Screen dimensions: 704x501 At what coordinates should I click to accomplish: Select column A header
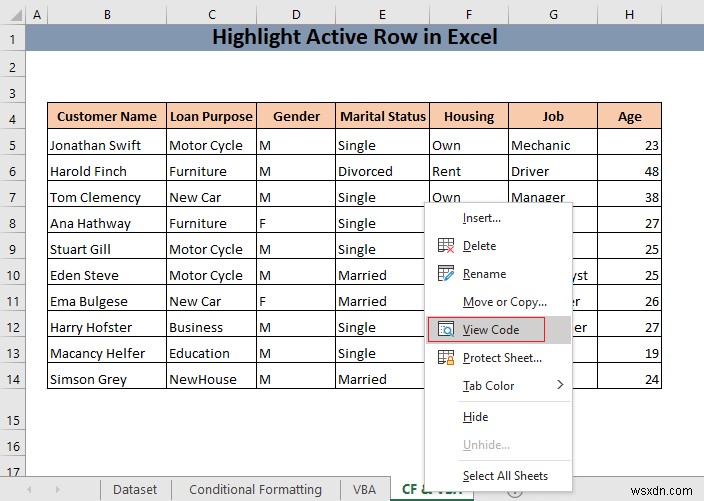pos(37,15)
